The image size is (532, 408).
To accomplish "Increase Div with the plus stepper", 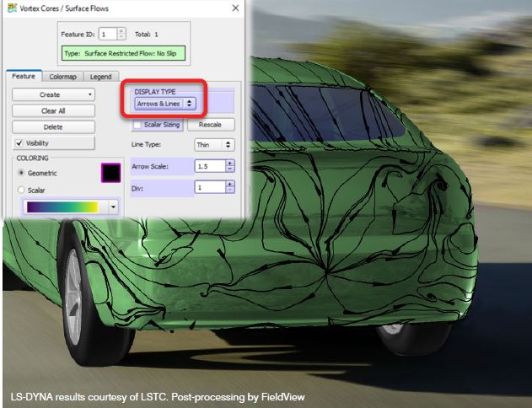I will click(230, 184).
